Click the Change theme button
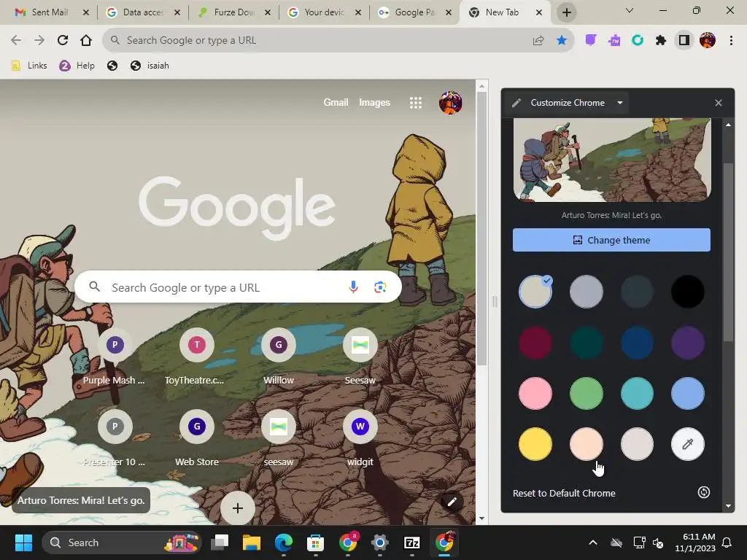This screenshot has height=560, width=747. 611,240
